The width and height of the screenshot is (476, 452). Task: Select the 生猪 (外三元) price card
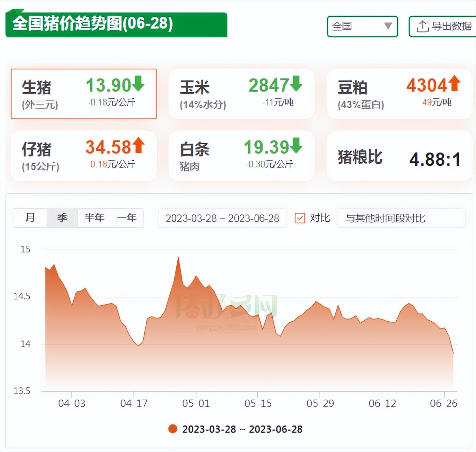pos(84,94)
